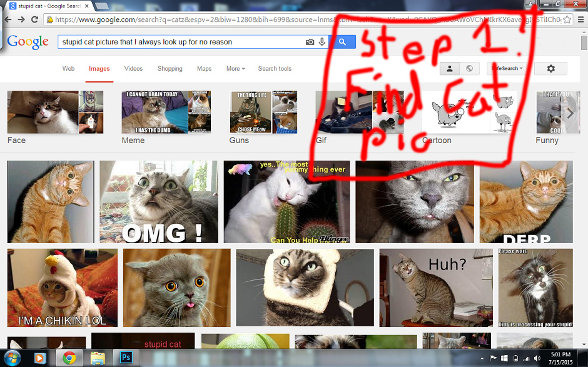Click the camera search-by-image icon

[310, 42]
